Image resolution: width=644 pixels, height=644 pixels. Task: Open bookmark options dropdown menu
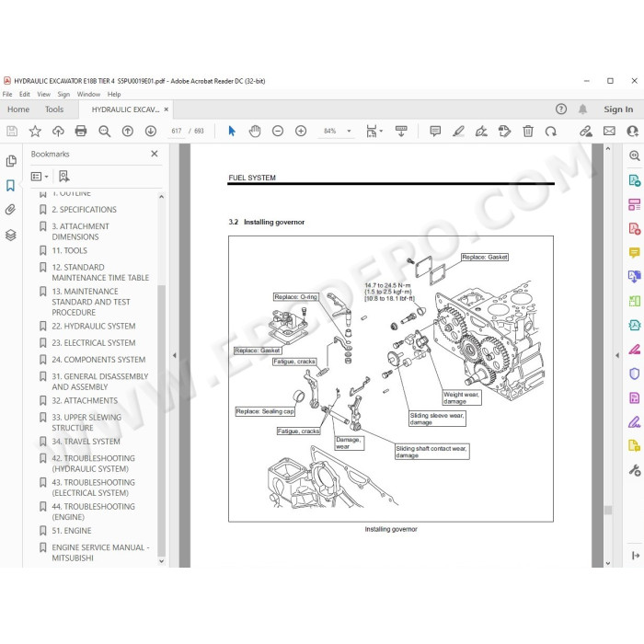click(x=40, y=177)
